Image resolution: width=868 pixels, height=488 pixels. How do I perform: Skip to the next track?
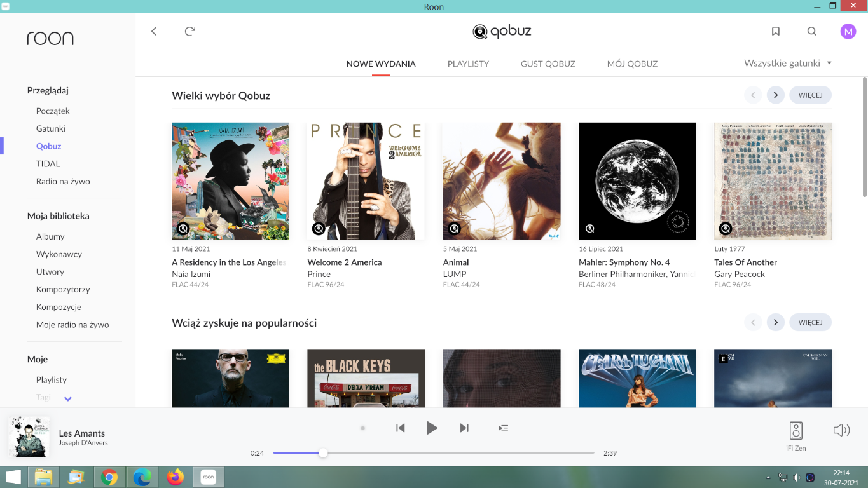coord(464,428)
